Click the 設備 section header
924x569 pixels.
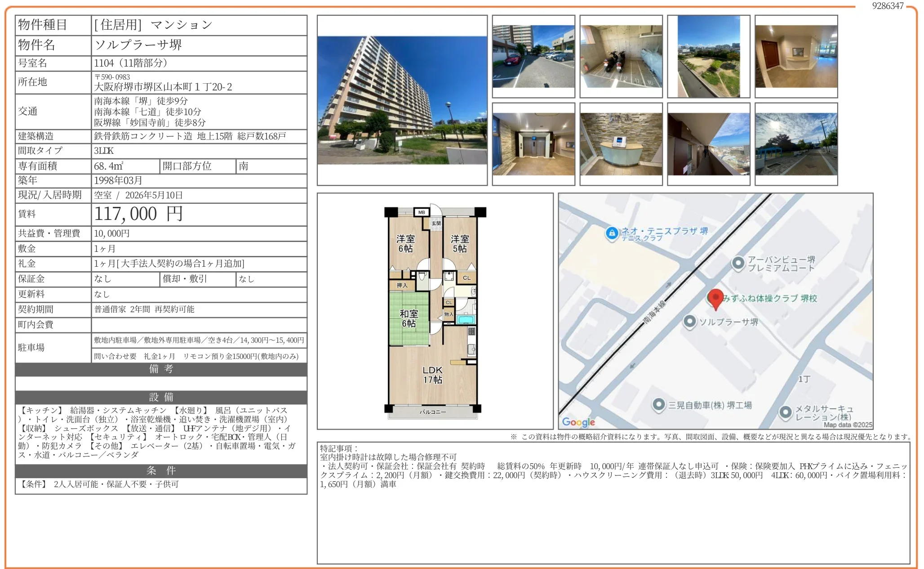(x=161, y=397)
